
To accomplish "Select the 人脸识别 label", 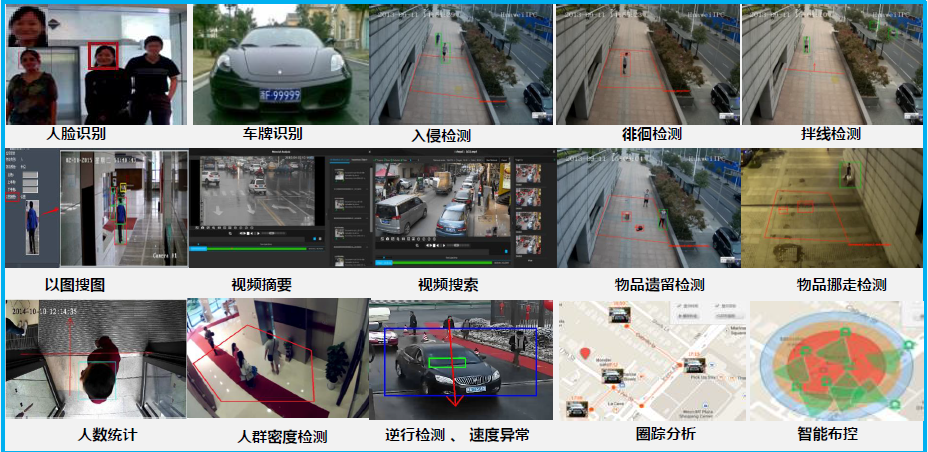I will click(76, 133).
